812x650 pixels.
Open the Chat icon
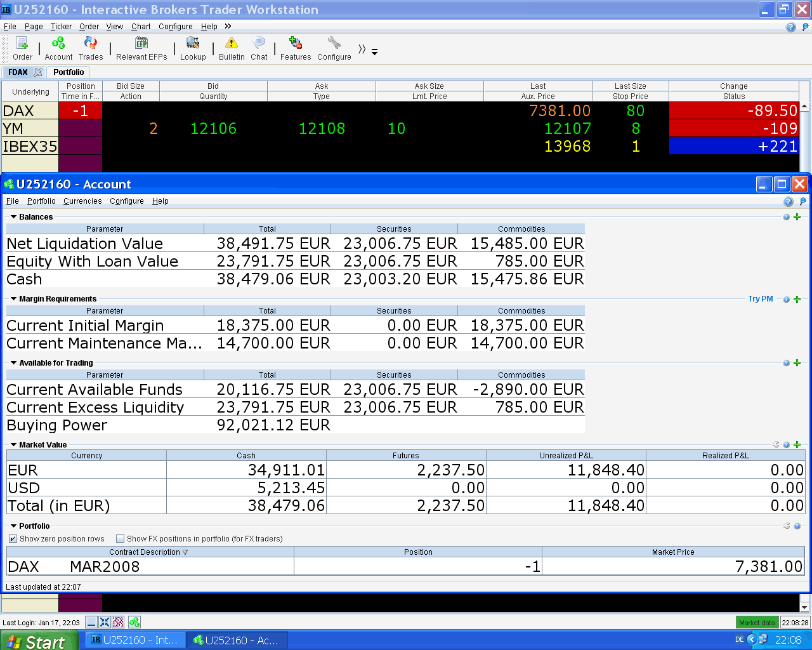tap(259, 44)
